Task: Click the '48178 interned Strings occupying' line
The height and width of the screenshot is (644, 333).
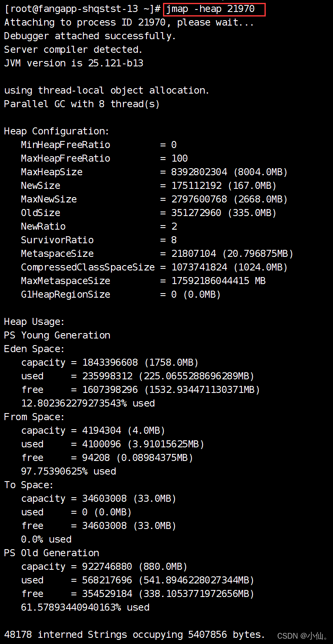Action: pyautogui.click(x=135, y=635)
